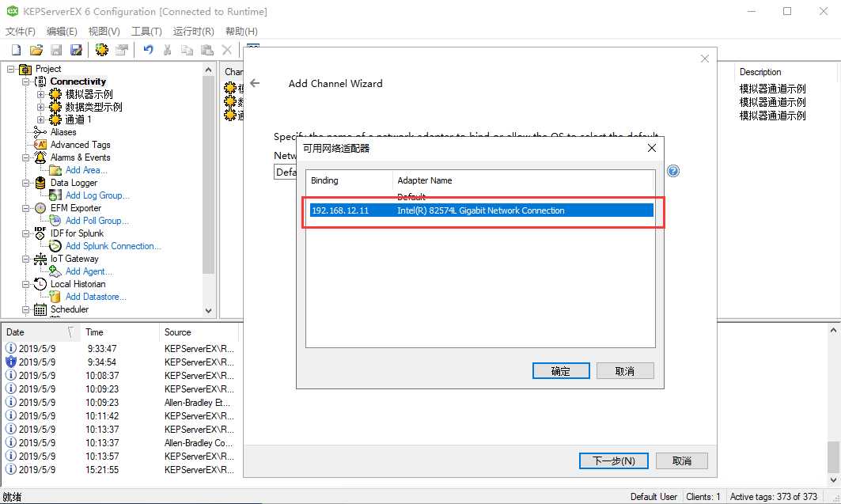Click the Connectivity node icon in tree
Viewport: 841px width, 504px height.
click(40, 81)
